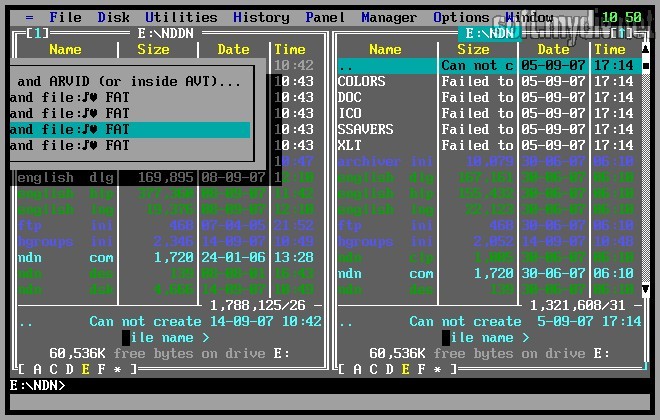Click the right panel total 1,321,608/31
The height and width of the screenshot is (420, 660).
[x=577, y=305]
